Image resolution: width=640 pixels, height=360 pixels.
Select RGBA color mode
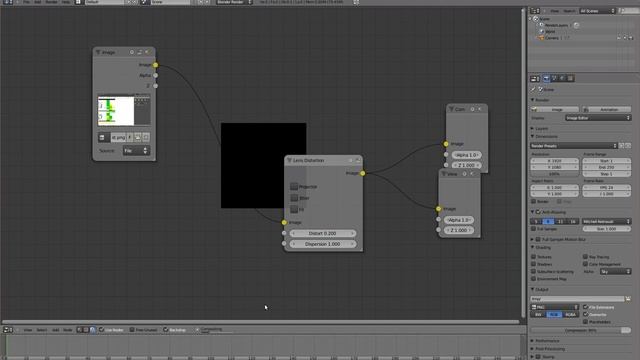(570, 315)
